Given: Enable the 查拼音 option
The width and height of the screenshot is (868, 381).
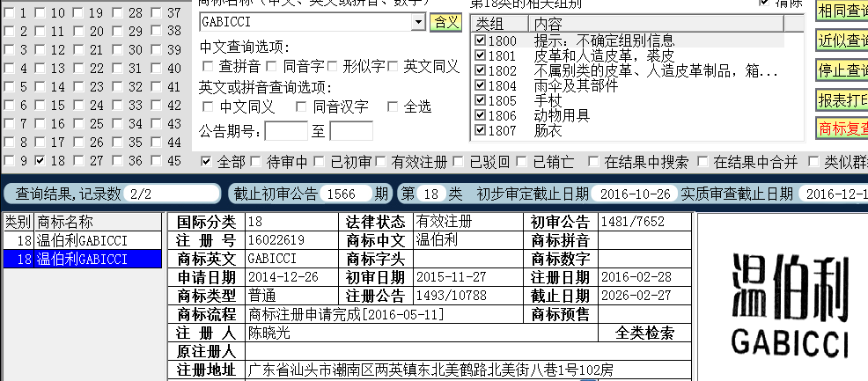Looking at the screenshot, I should (x=208, y=66).
